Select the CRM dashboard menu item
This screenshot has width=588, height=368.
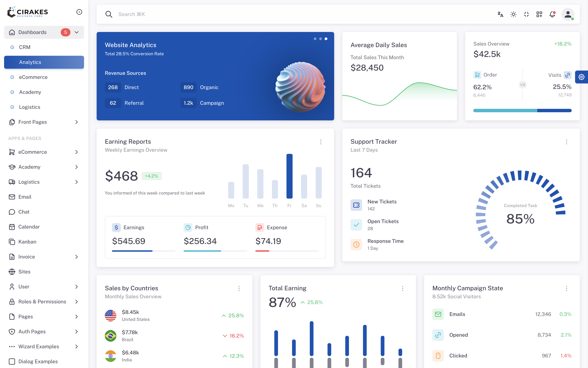point(25,47)
